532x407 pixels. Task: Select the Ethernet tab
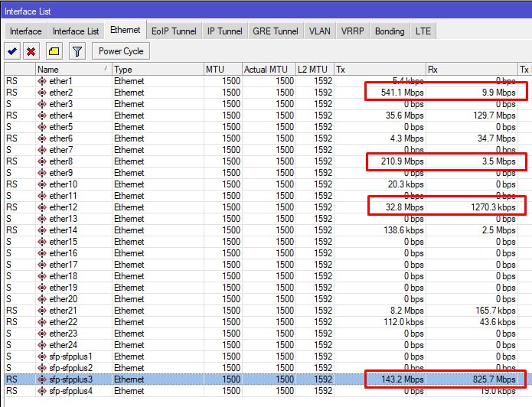pyautogui.click(x=126, y=30)
